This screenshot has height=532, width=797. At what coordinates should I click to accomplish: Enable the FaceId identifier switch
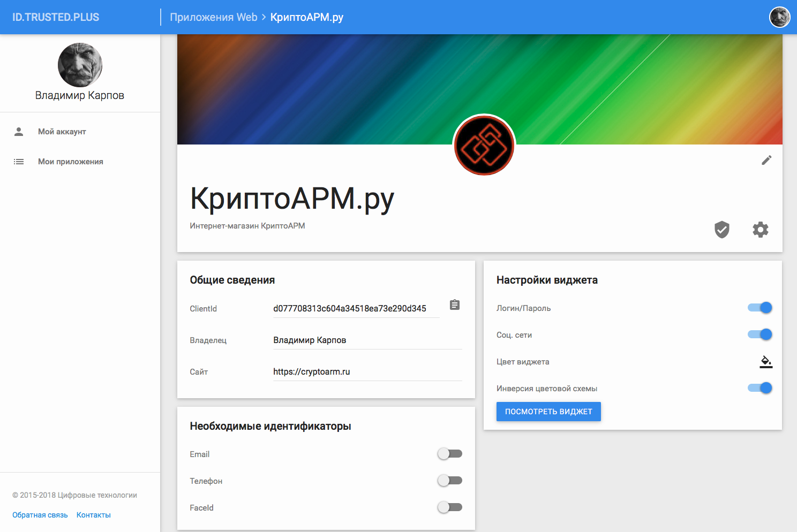(x=450, y=507)
